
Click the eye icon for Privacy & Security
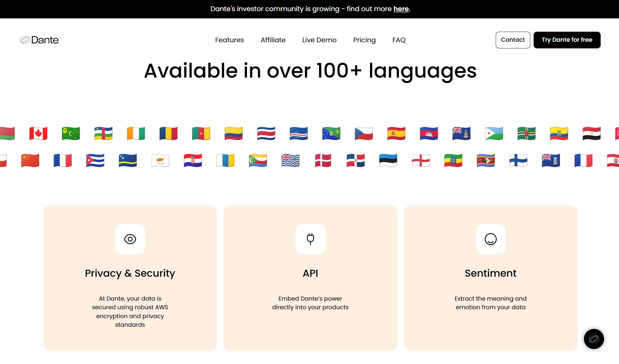coord(130,239)
